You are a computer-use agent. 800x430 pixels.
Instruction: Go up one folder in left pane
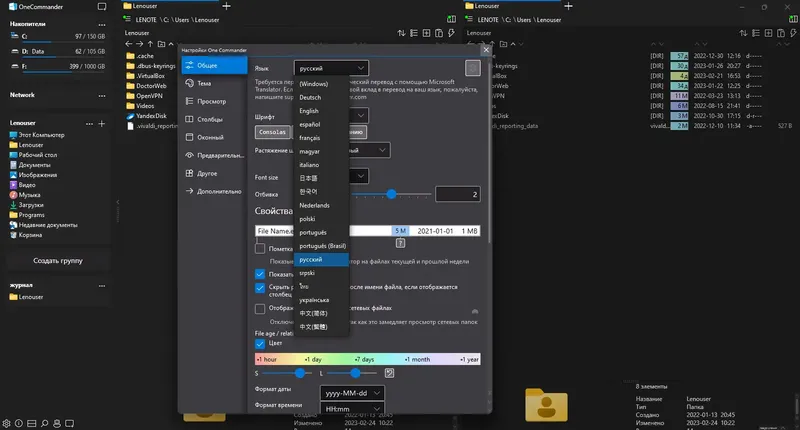[150, 44]
